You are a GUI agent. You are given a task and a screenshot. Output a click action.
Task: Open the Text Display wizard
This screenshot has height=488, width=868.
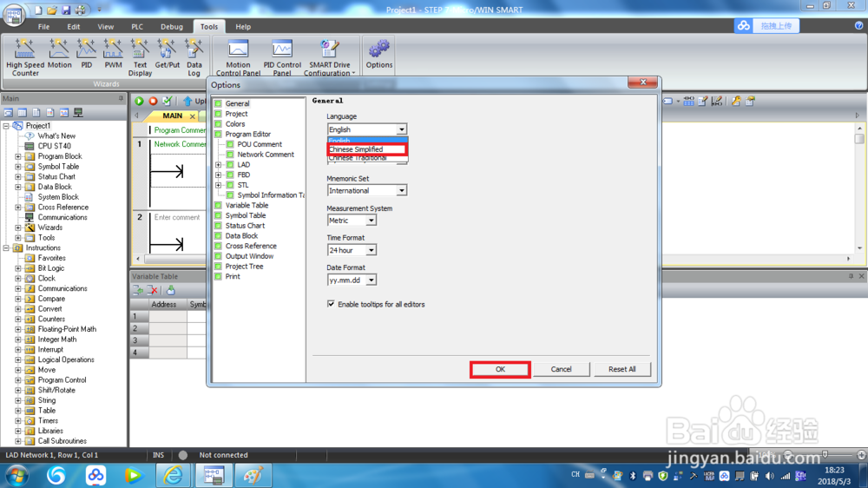tap(140, 57)
